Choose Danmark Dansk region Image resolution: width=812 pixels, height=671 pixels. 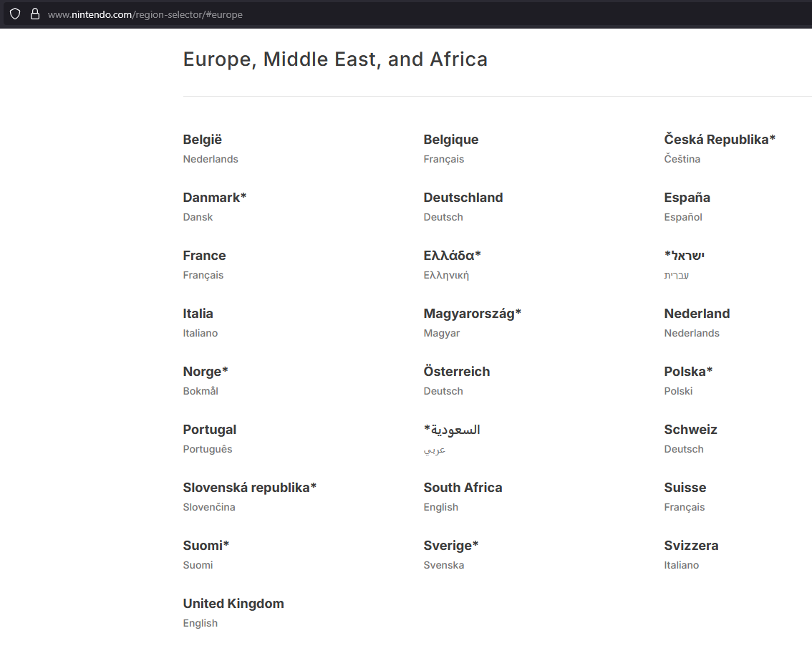tap(214, 206)
